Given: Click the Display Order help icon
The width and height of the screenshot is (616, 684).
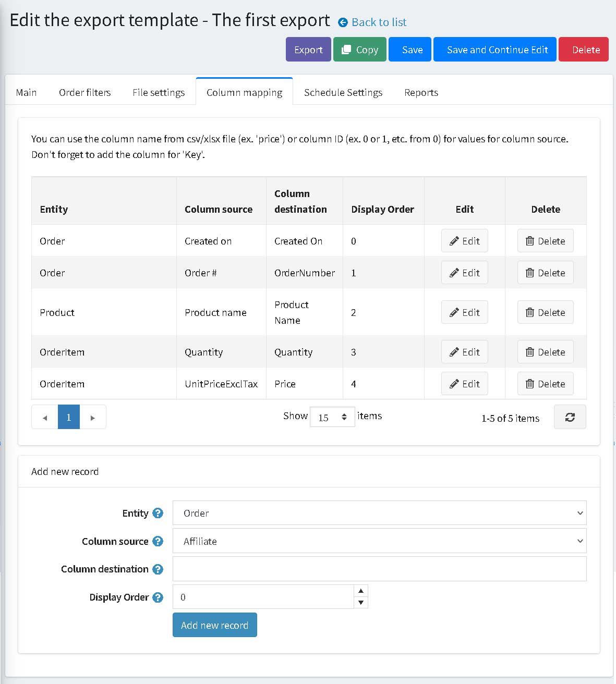Looking at the screenshot, I should [x=158, y=597].
